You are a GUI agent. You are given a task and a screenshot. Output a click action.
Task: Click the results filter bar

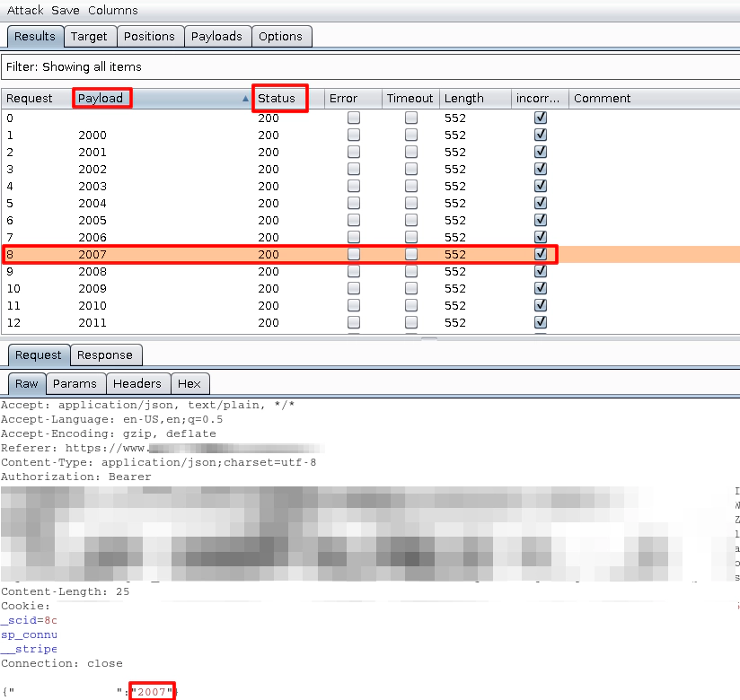point(368,67)
